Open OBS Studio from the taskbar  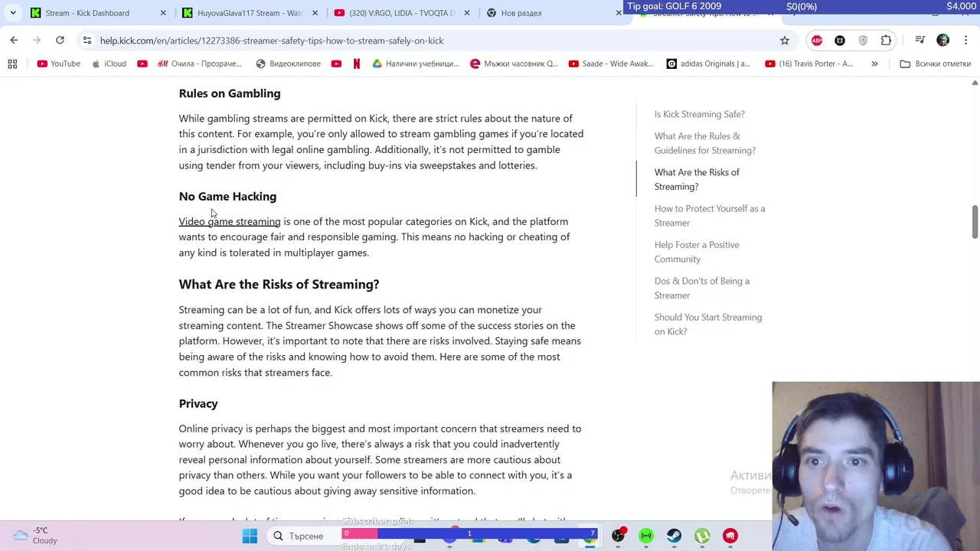point(618,536)
